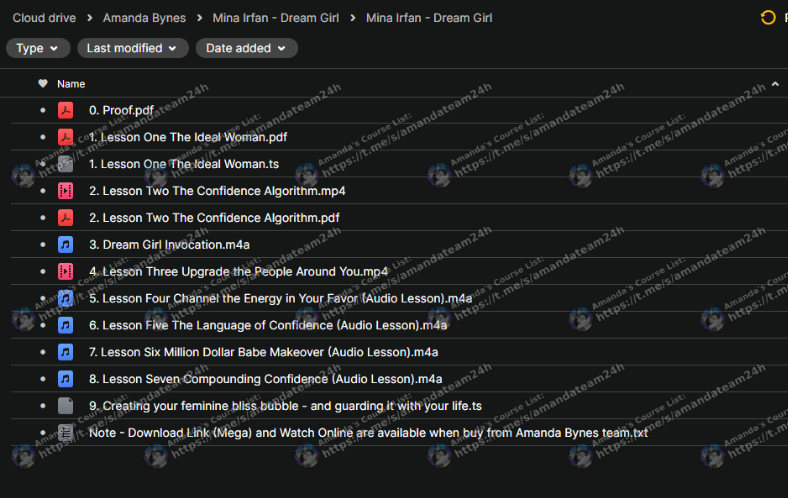Click the orange refresh icon
This screenshot has width=788, height=498.
tap(768, 18)
